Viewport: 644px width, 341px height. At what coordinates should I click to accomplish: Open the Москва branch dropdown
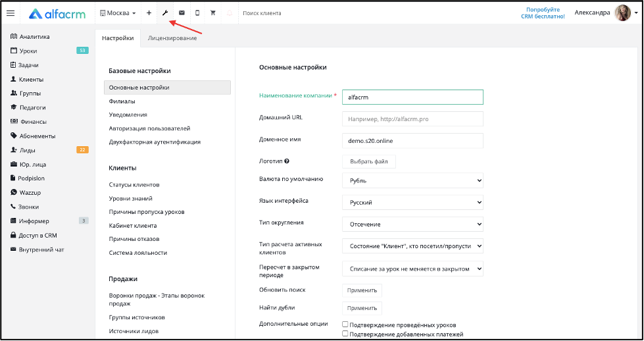pyautogui.click(x=118, y=13)
